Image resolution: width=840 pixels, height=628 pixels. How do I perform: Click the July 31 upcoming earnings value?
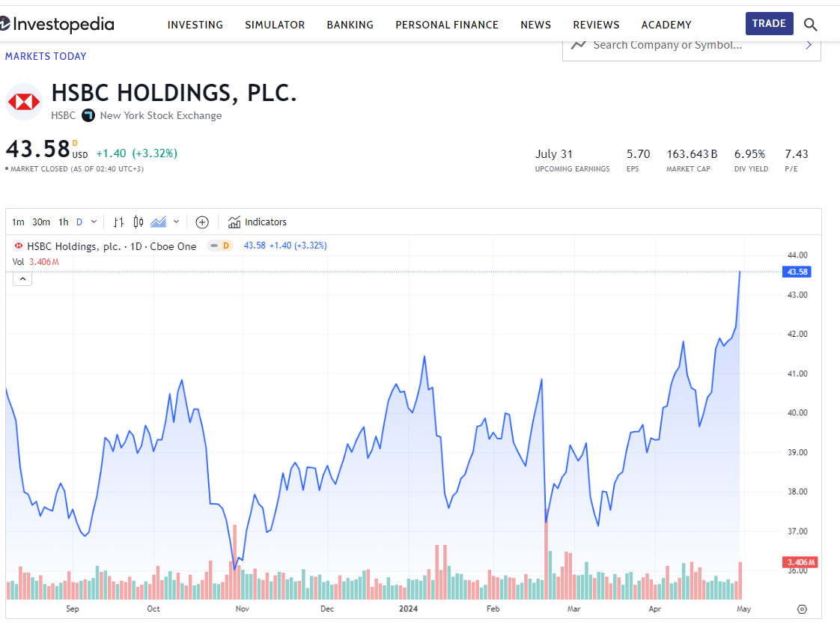coord(554,154)
